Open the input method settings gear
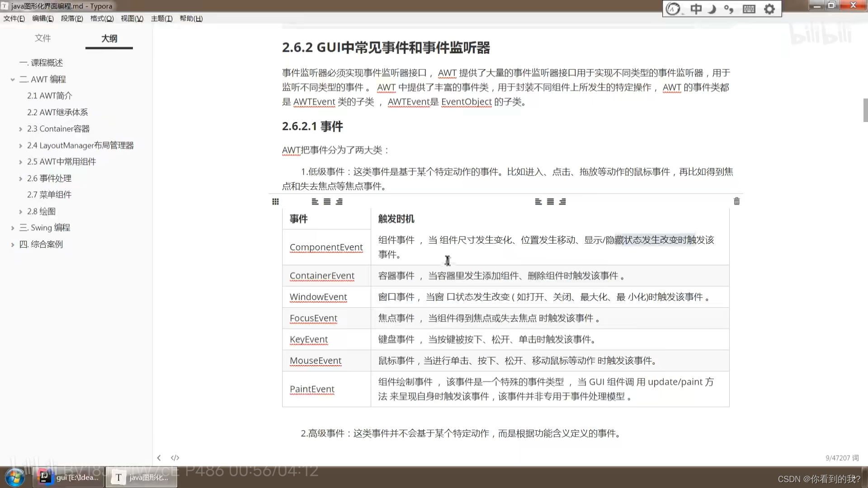 [769, 9]
